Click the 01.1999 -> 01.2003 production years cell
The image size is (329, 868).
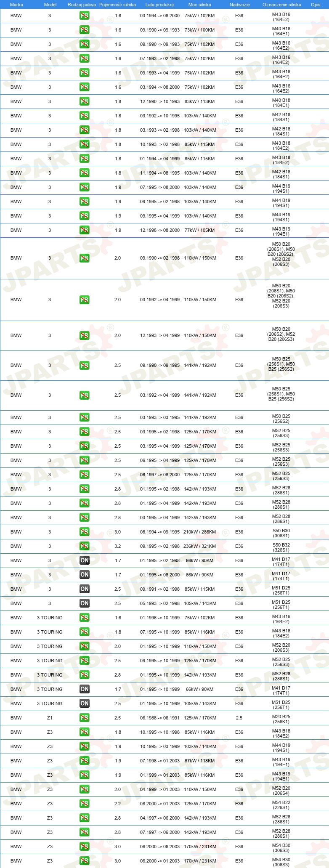160,775
